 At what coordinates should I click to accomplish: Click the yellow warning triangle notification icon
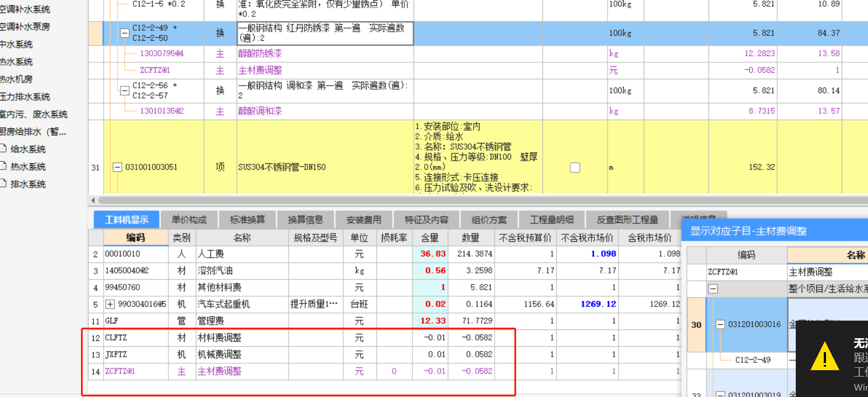pyautogui.click(x=825, y=355)
